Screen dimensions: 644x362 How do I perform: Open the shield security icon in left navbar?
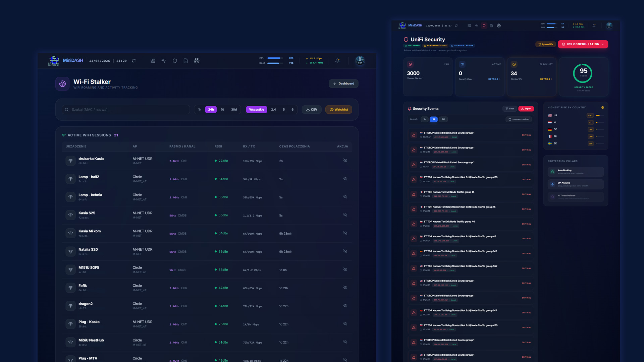click(x=175, y=61)
